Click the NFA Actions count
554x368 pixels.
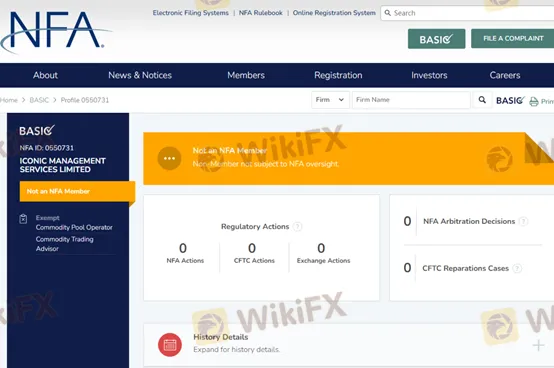pyautogui.click(x=183, y=248)
